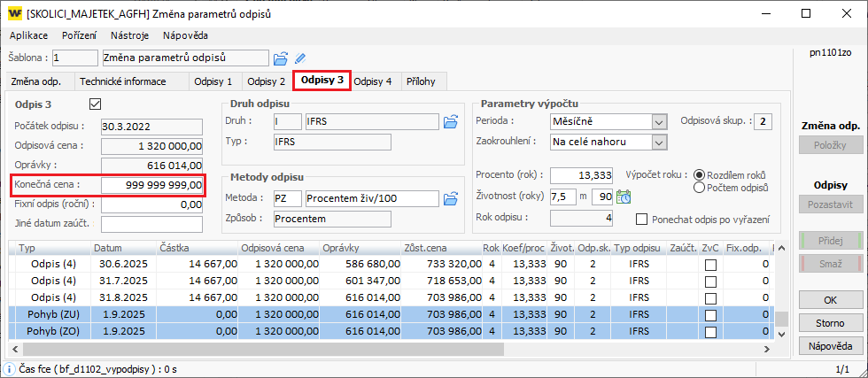Go to the Technické informace tab

[123, 81]
